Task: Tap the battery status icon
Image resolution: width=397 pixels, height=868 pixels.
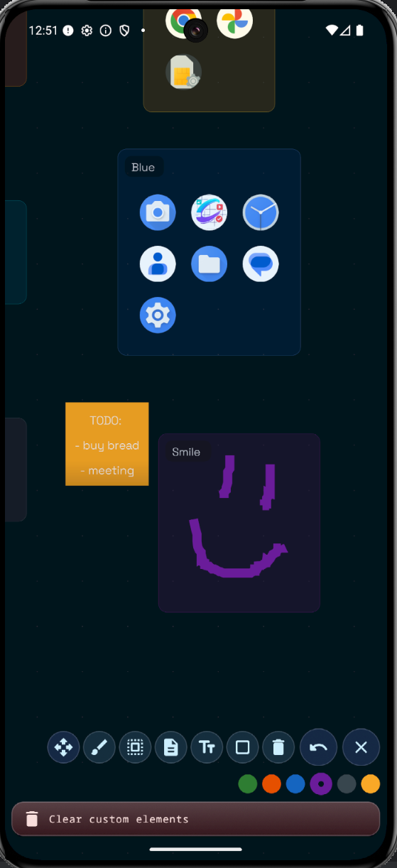Action: [360, 31]
